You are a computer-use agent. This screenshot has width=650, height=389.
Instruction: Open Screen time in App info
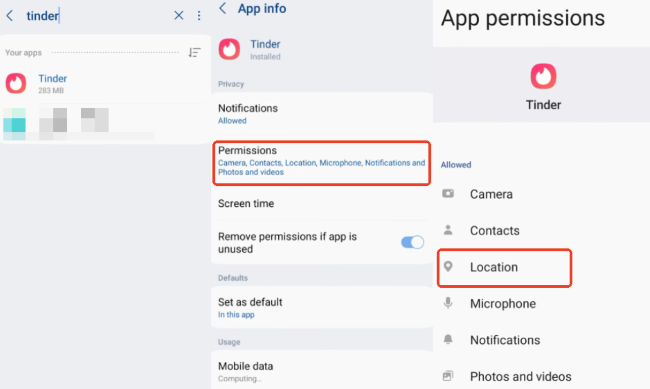322,203
